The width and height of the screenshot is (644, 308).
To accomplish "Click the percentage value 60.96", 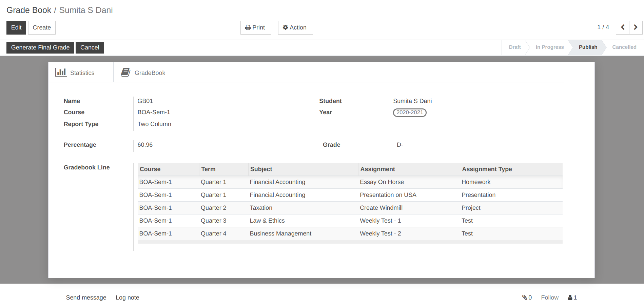I will pyautogui.click(x=145, y=145).
